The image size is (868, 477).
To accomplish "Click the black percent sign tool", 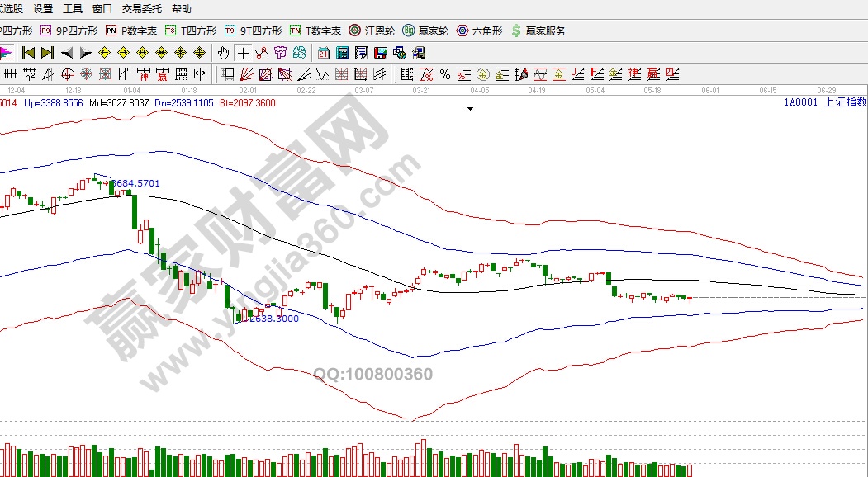I will [x=445, y=74].
